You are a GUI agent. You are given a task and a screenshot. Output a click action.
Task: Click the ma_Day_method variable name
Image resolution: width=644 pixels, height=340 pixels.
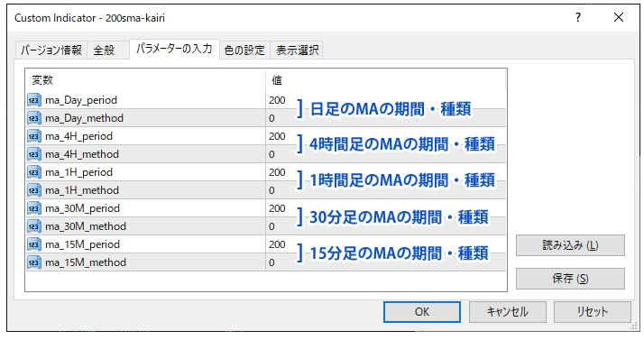coord(84,119)
